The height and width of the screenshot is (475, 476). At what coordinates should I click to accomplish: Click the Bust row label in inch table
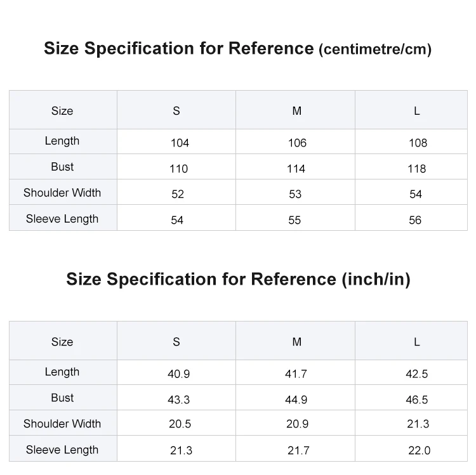(62, 398)
